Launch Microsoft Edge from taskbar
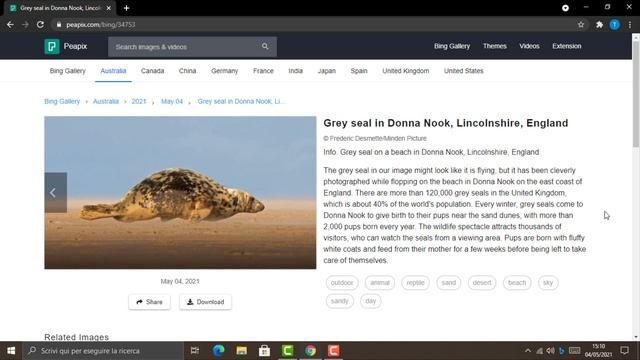Viewport: 640px width, 360px height. click(x=218, y=351)
